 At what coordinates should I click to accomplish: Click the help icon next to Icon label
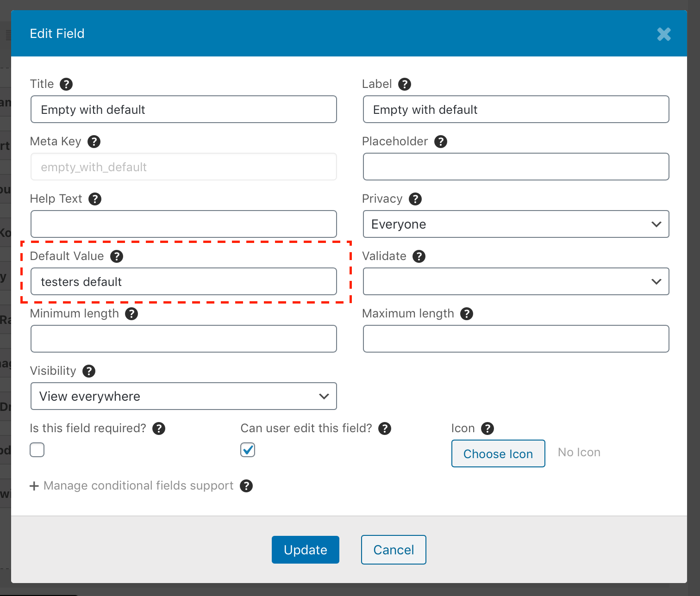click(487, 428)
